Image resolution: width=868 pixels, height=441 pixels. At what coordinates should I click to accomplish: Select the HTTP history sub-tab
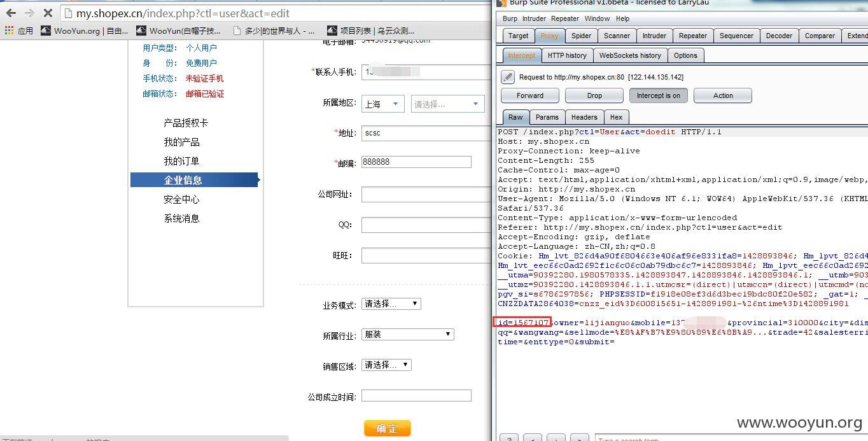click(567, 55)
